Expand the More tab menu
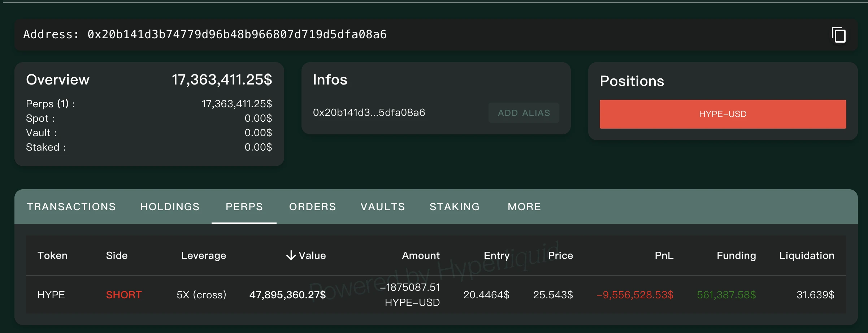Viewport: 868px width, 333px height. [x=524, y=207]
